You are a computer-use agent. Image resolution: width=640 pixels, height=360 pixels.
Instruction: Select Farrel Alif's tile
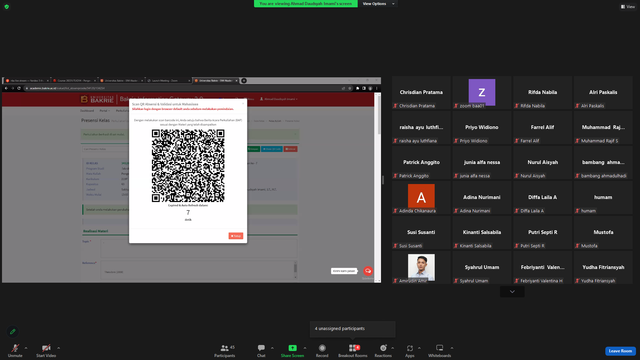pyautogui.click(x=542, y=128)
